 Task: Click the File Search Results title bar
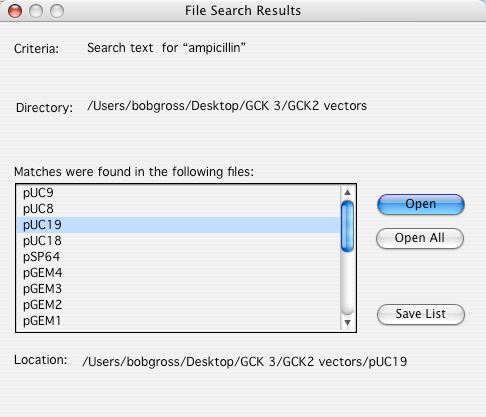pyautogui.click(x=243, y=11)
